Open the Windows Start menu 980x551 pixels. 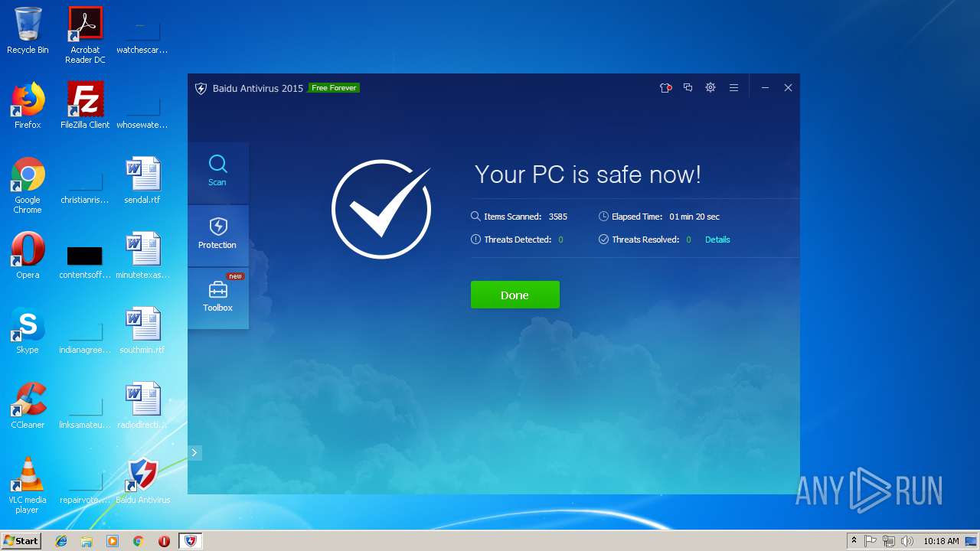point(21,541)
